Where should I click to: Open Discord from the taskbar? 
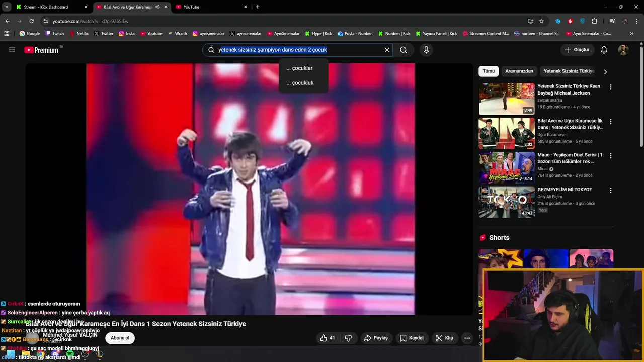(x=55, y=354)
